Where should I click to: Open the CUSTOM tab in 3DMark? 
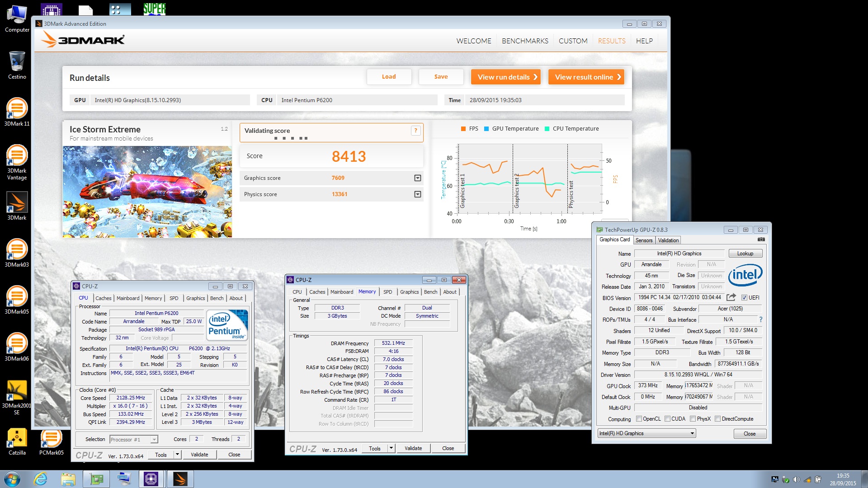(x=573, y=41)
